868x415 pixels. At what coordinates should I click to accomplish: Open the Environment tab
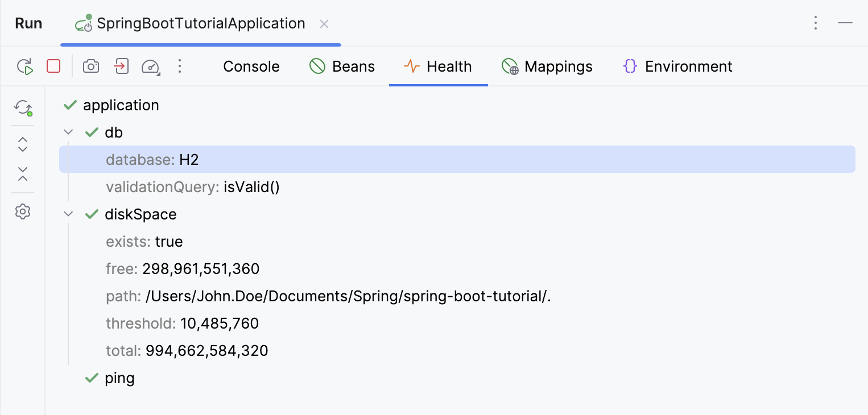pyautogui.click(x=677, y=67)
